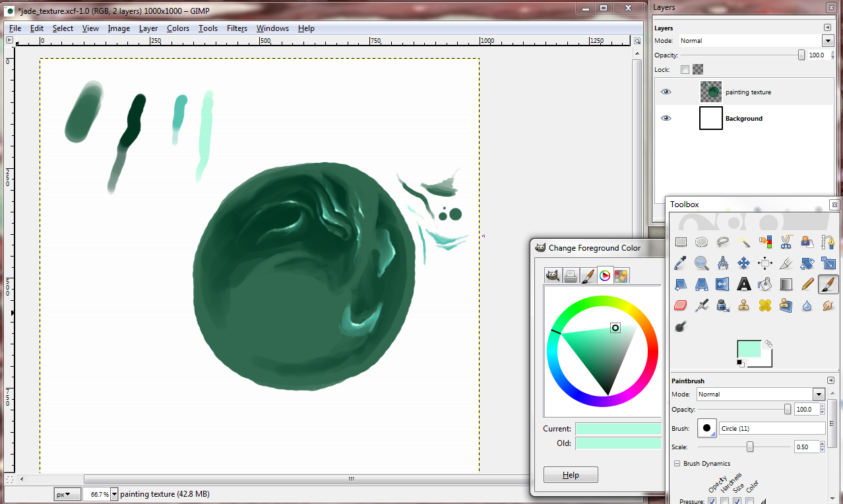
Task: Open the Filters menu
Action: pyautogui.click(x=237, y=28)
